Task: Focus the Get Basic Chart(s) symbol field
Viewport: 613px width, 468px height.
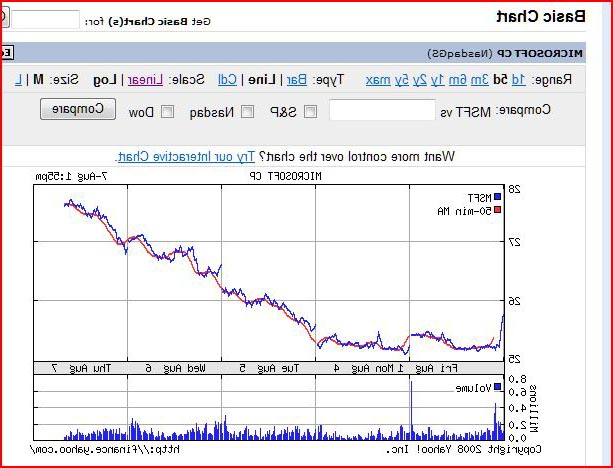Action: click(45, 19)
